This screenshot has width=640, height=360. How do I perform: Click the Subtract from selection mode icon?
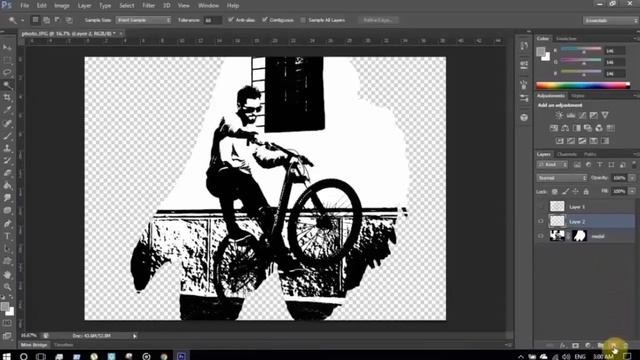(x=58, y=20)
